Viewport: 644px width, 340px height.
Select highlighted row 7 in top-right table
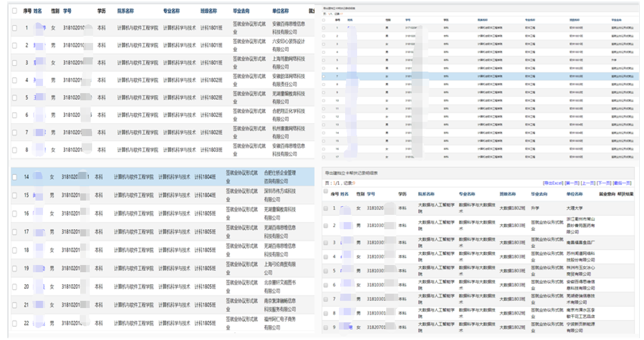coord(325,76)
